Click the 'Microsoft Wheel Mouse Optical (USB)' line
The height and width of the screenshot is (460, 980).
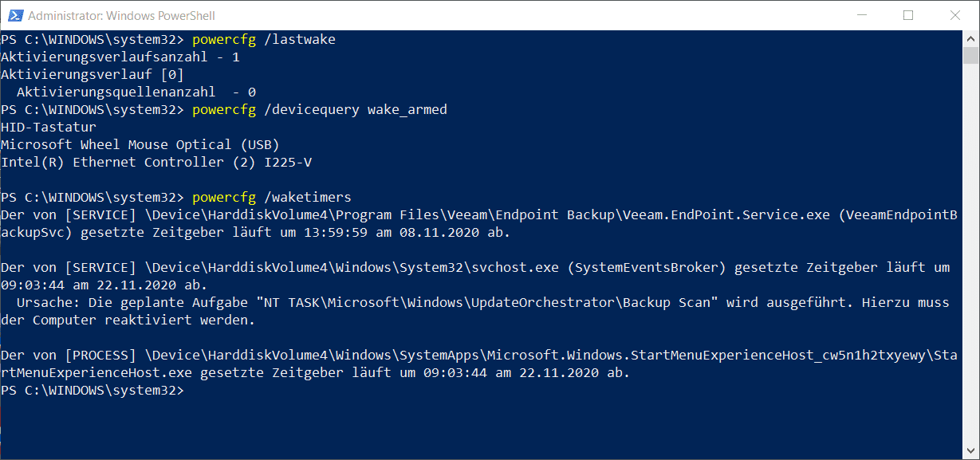point(140,145)
